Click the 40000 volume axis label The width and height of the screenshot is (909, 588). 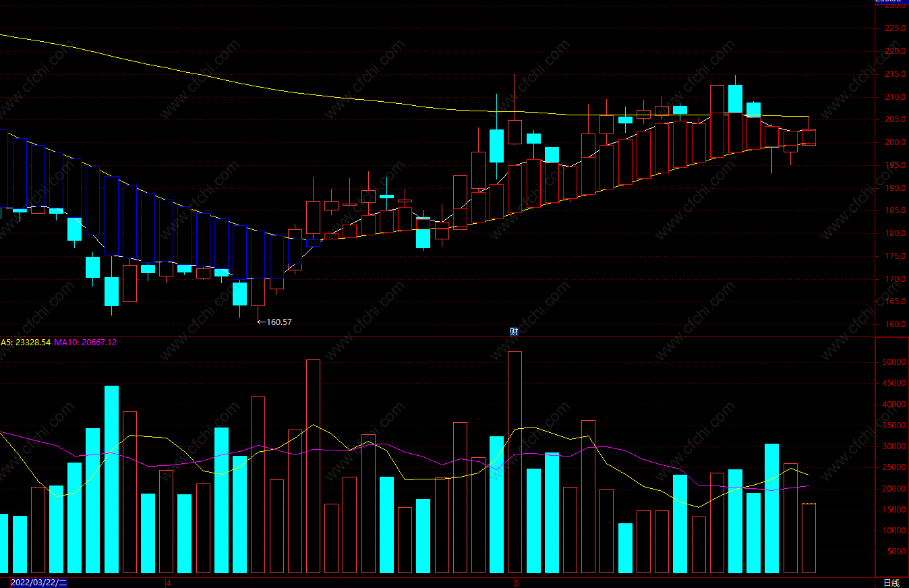[x=893, y=405]
